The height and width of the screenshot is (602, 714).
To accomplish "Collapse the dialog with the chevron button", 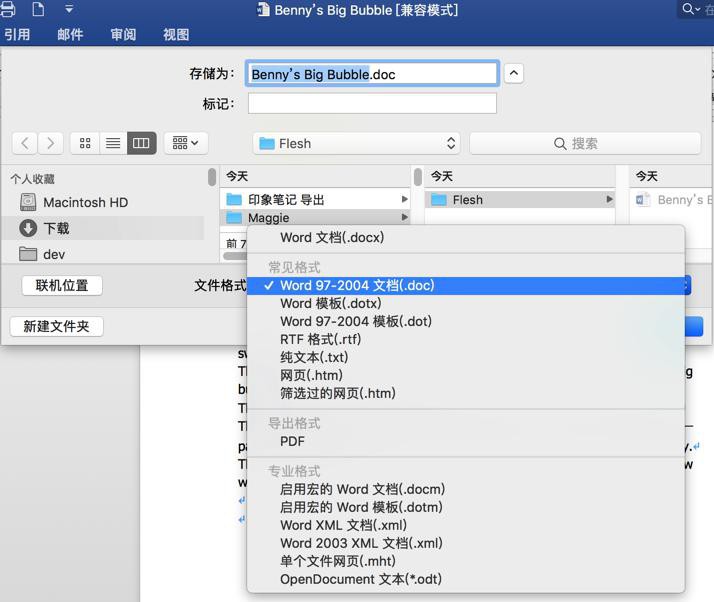I will (x=514, y=73).
